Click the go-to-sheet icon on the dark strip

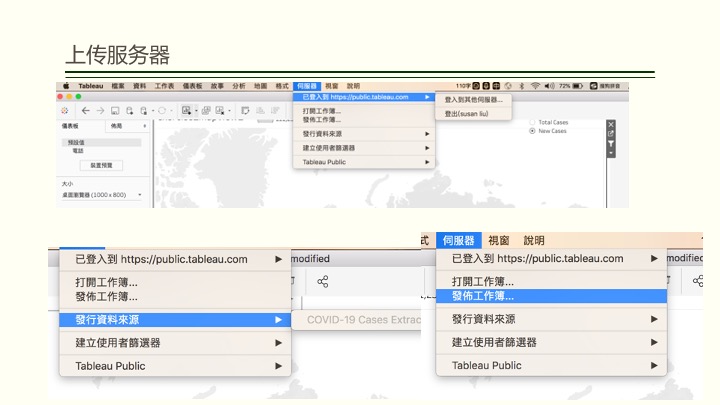tap(611, 134)
